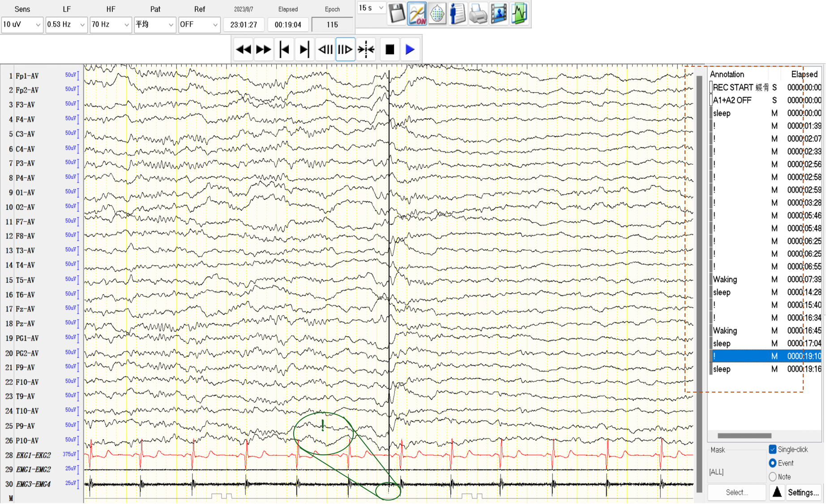Switch to the Elapsed column header
The height and width of the screenshot is (504, 826).
804,74
